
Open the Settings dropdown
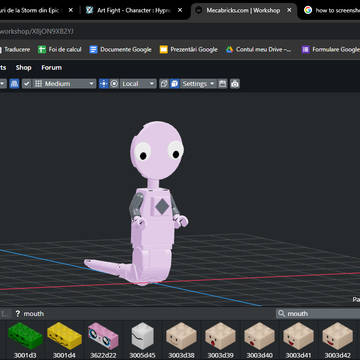198,84
